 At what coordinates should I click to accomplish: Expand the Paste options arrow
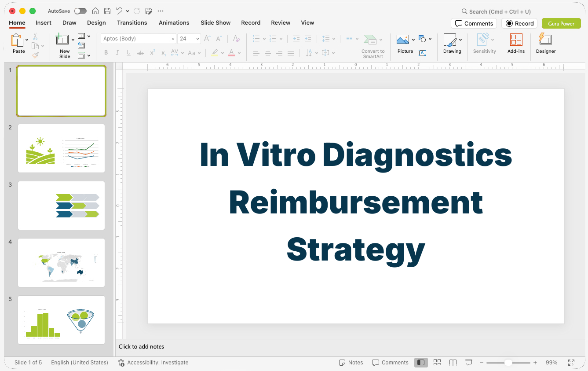27,40
